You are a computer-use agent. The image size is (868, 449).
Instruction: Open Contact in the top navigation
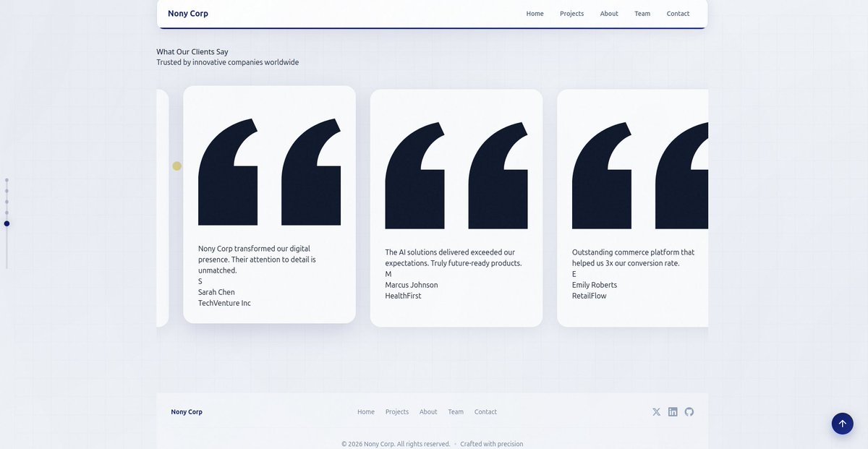678,14
